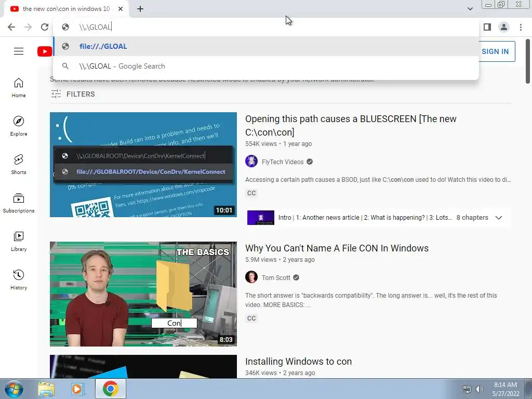Open Subscriptions in the sidebar
The width and height of the screenshot is (532, 399).
point(19,203)
